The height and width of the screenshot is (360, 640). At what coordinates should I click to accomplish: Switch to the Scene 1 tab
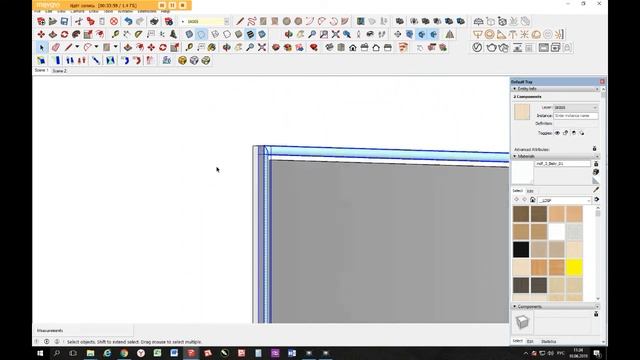pos(42,70)
